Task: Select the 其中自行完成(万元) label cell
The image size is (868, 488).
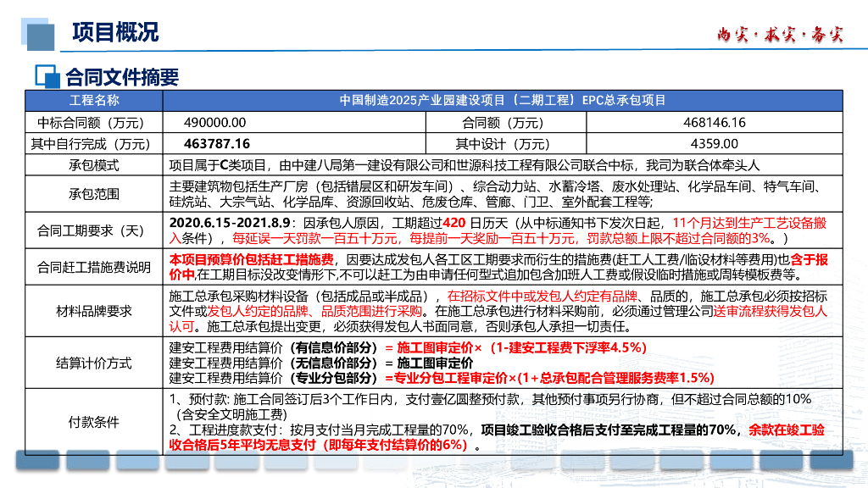Action: click(94, 144)
